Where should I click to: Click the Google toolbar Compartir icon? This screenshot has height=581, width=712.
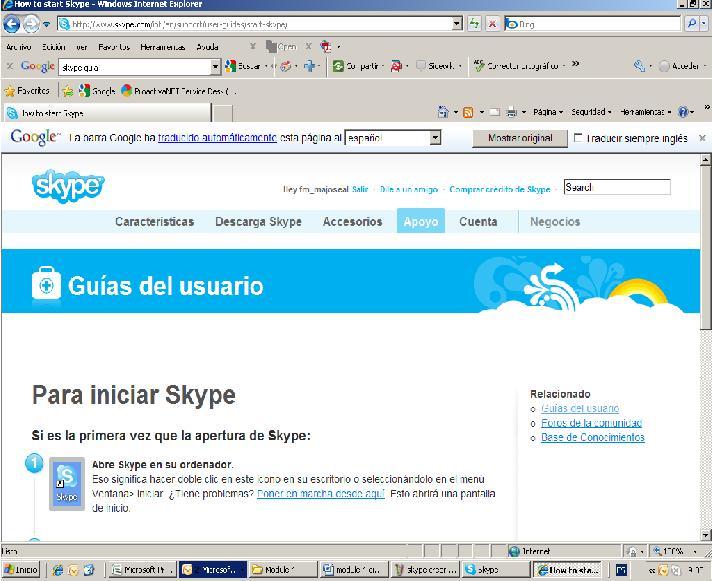338,66
